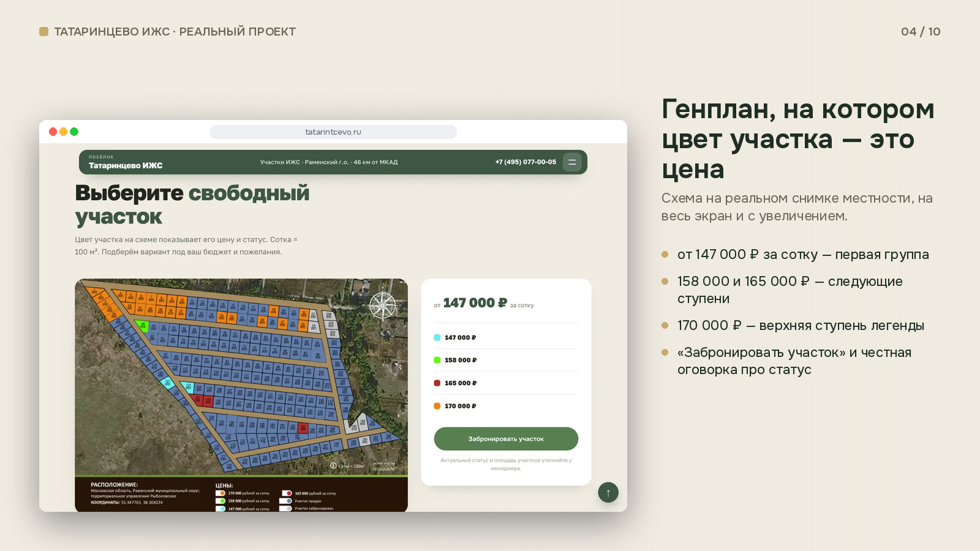Click the 'Схема на реальном снимке местности' subtitle
Screen dimensions: 980x551
[x=797, y=207]
